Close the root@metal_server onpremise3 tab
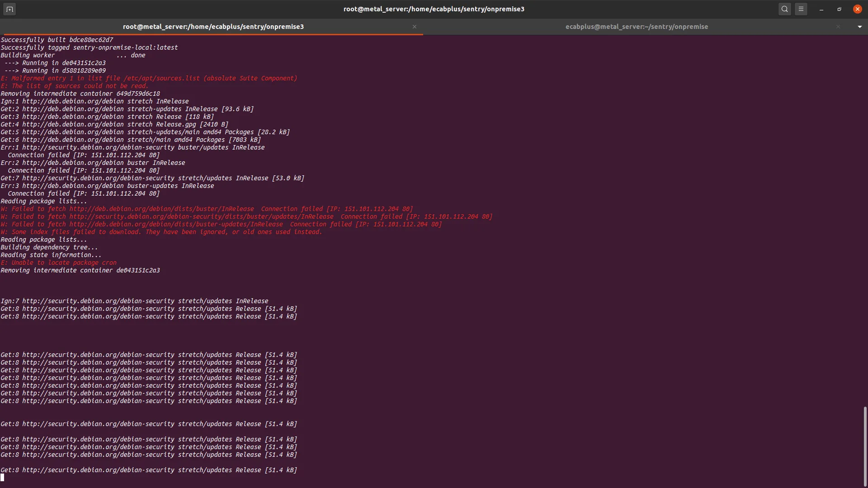Viewport: 868px width, 488px height. [x=414, y=27]
